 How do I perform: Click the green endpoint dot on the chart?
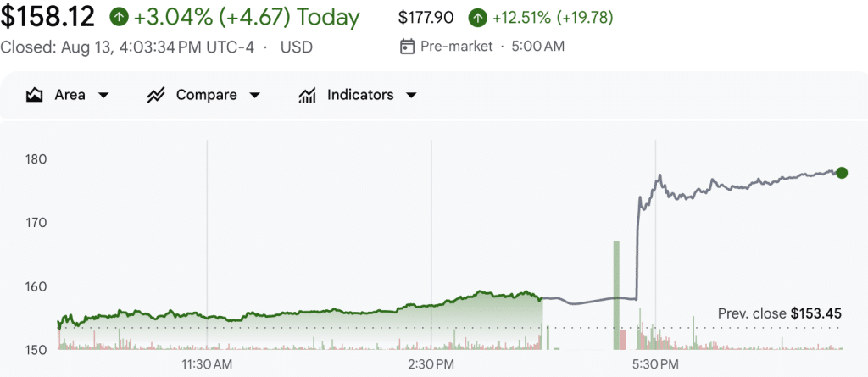coord(842,173)
